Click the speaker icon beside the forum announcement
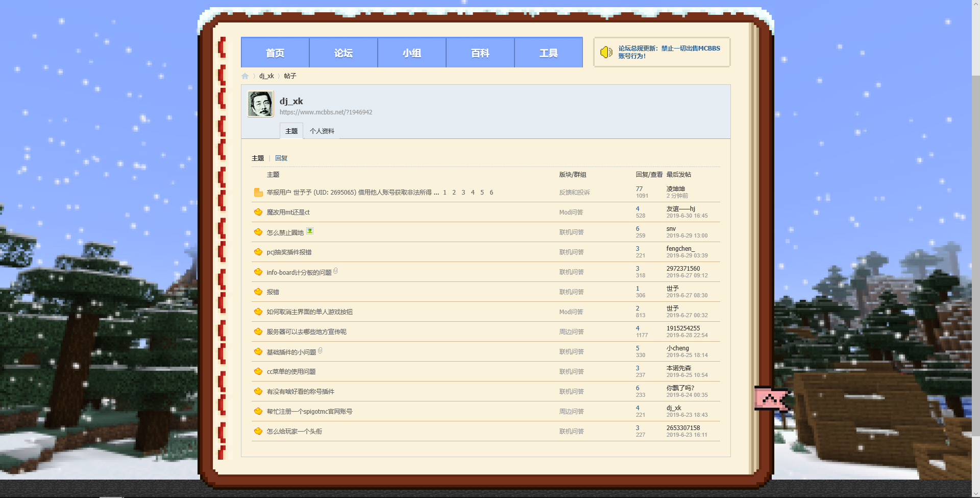980x498 pixels. [x=606, y=52]
